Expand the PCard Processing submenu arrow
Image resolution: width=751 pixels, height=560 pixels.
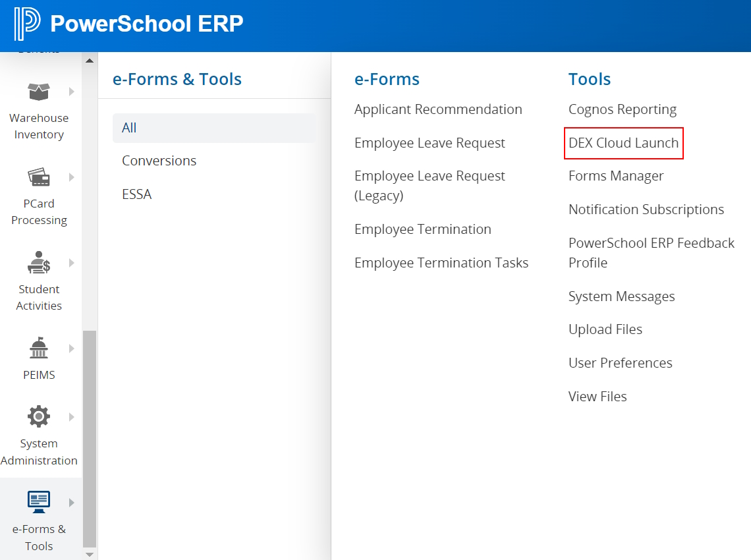[x=72, y=177]
